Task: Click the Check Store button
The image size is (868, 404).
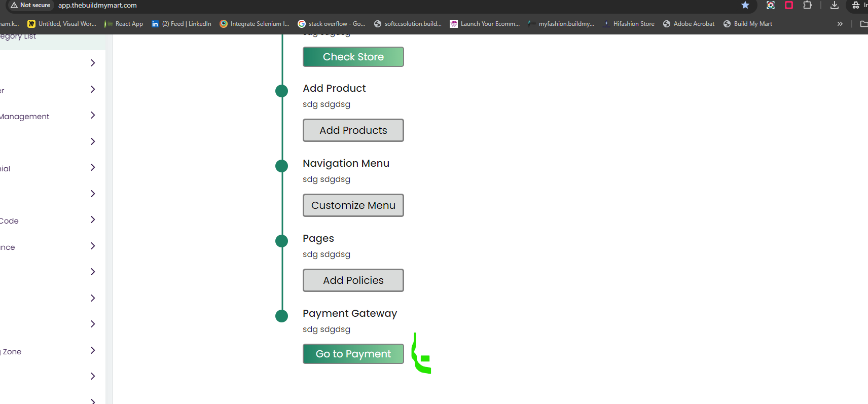Action: 353,57
